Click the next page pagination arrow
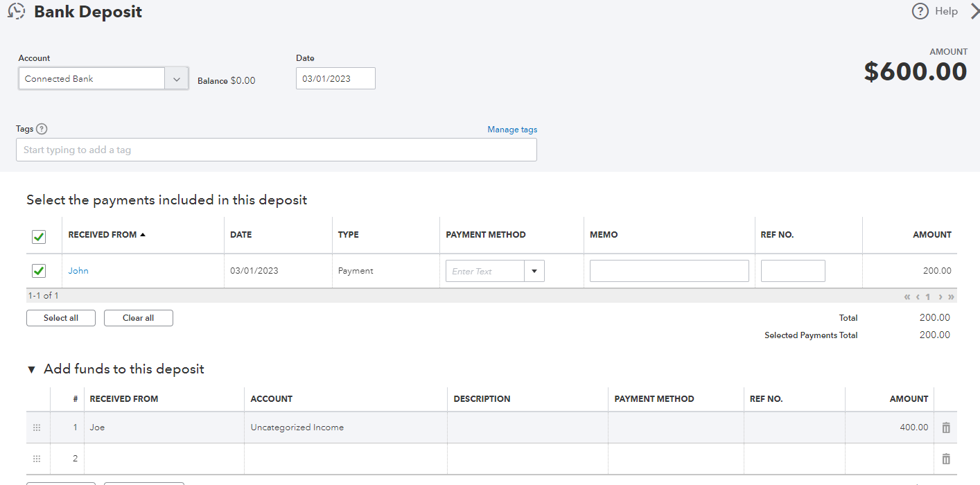 939,297
